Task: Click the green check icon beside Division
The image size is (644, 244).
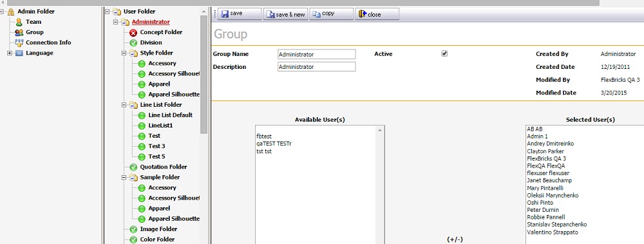Action: pos(133,42)
